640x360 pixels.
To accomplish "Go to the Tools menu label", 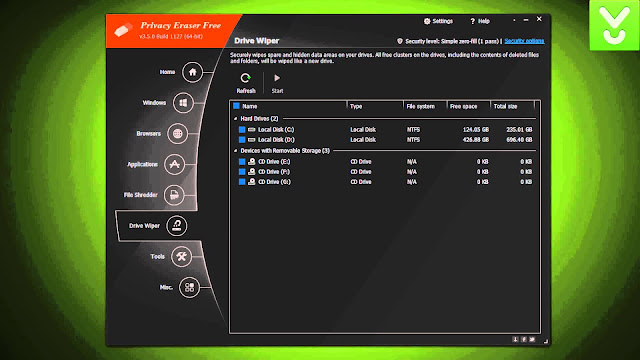I will click(x=157, y=256).
